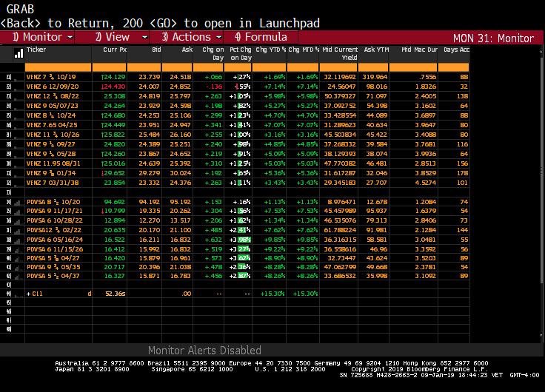
Task: Open the 1) Monitor dropdown menu
Action: (x=42, y=37)
